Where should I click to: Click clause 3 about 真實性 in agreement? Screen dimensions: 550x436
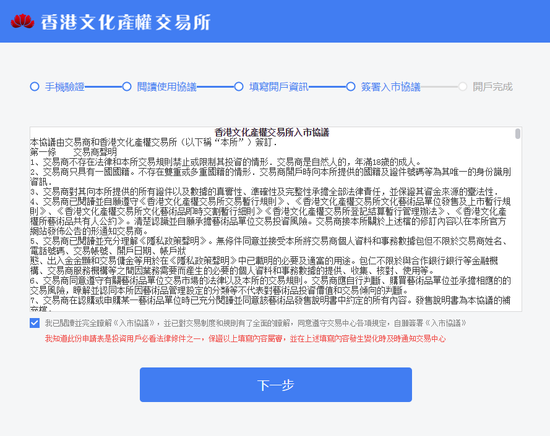tap(264, 192)
